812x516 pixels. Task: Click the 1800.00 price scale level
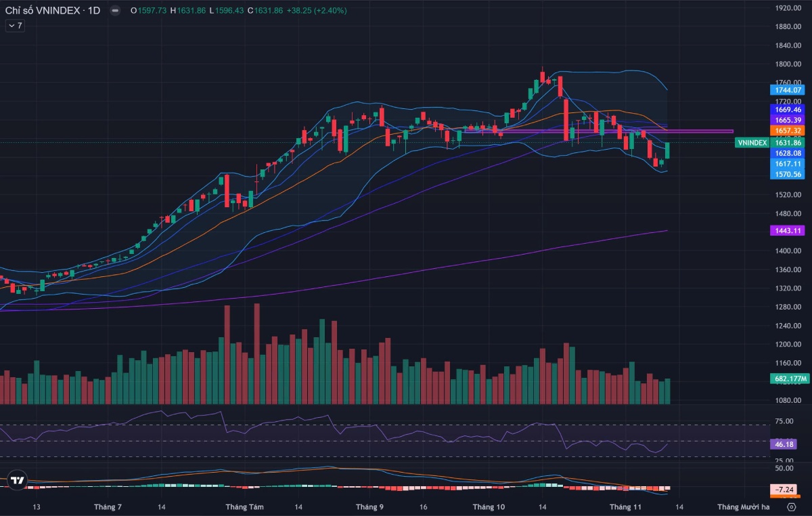tap(788, 64)
